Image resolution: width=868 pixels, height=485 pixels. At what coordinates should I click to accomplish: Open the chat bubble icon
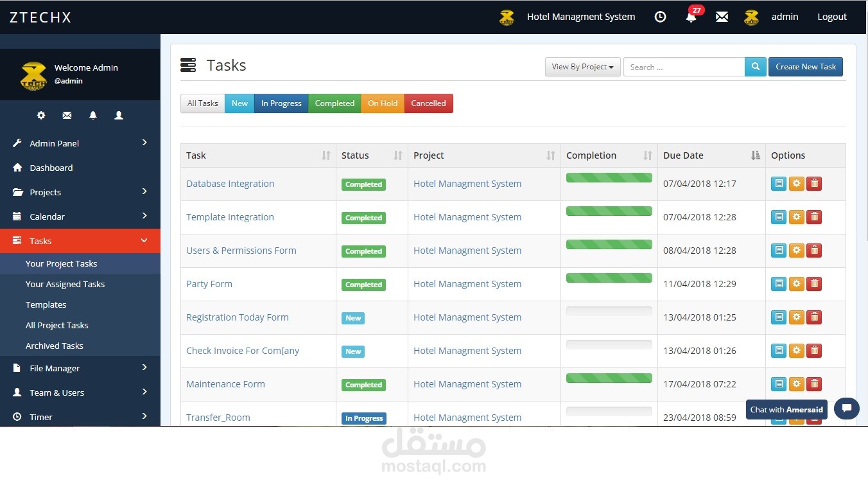(x=847, y=409)
